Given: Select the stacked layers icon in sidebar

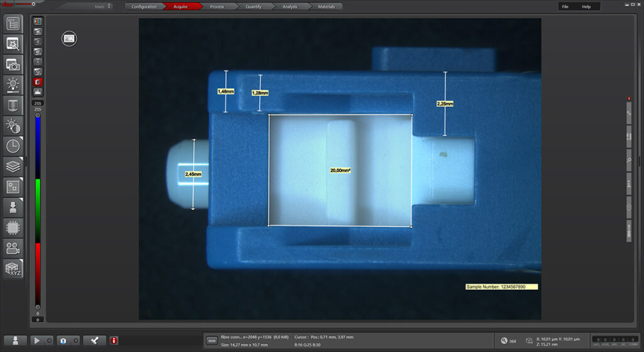Looking at the screenshot, I should tap(13, 166).
